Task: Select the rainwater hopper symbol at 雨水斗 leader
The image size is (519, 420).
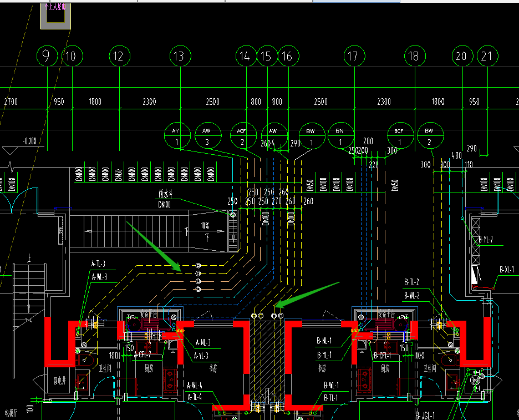Action: pyautogui.click(x=233, y=215)
